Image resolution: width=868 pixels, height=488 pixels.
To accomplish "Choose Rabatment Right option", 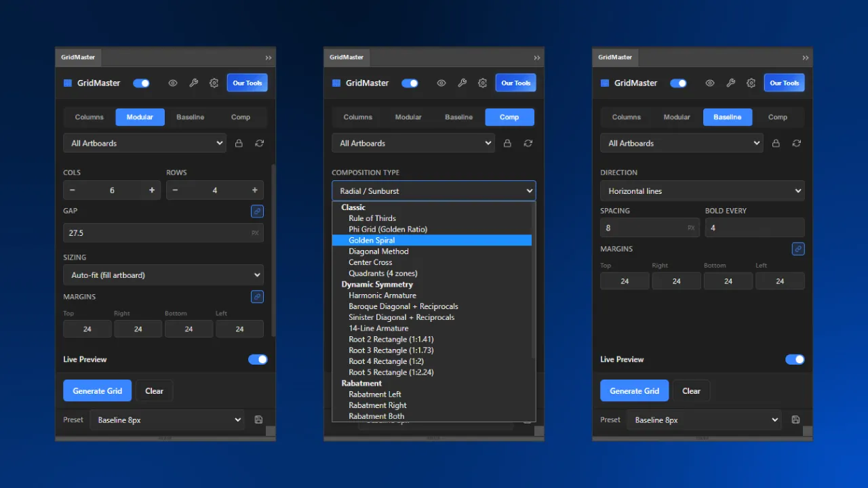I will (x=432, y=405).
